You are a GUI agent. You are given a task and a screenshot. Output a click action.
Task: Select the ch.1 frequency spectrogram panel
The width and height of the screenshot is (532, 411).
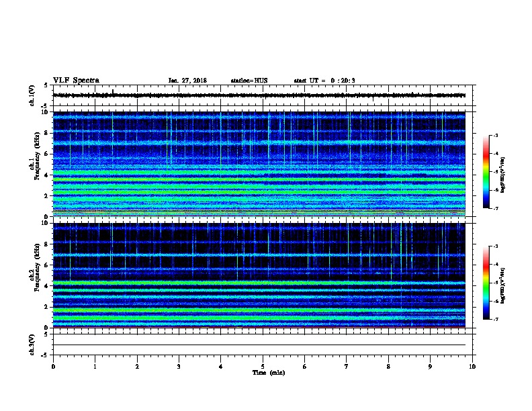click(x=259, y=164)
